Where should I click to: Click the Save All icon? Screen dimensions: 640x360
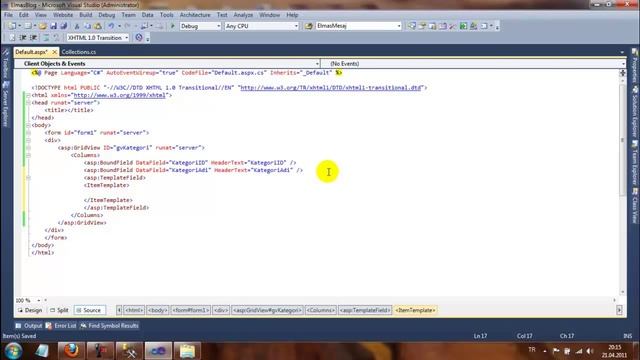point(63,26)
